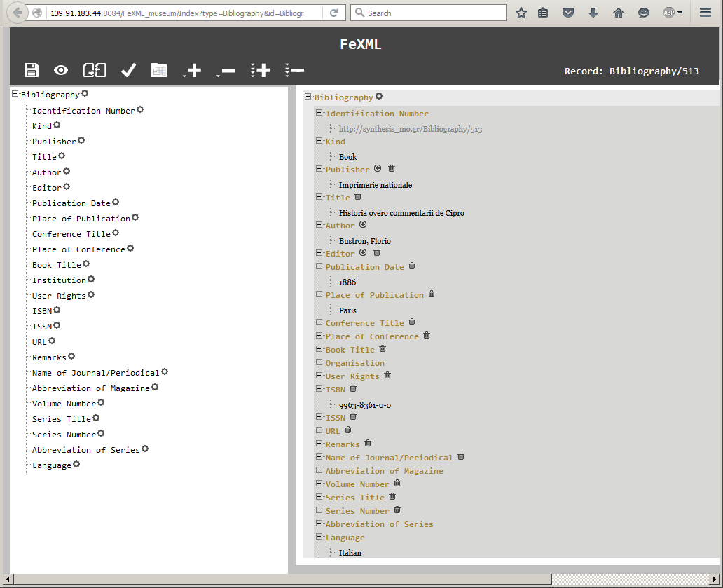
Task: Delete the ISBN element via trash icon
Action: click(x=353, y=388)
